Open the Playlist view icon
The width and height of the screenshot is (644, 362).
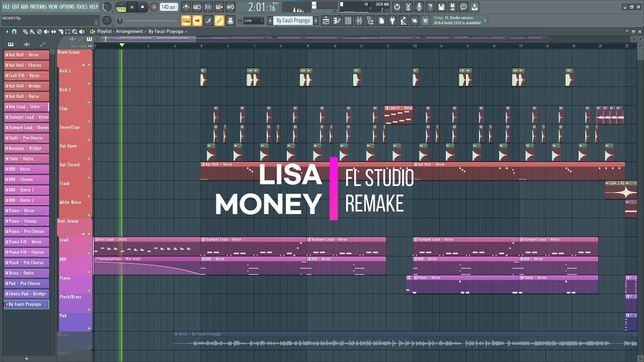tap(326, 21)
